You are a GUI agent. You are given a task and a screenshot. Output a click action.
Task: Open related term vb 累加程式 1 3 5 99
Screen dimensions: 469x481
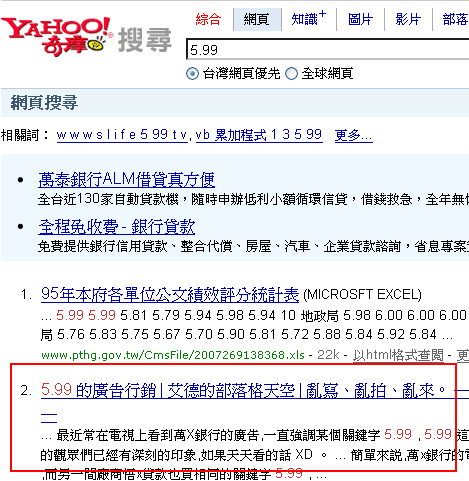pos(259,135)
